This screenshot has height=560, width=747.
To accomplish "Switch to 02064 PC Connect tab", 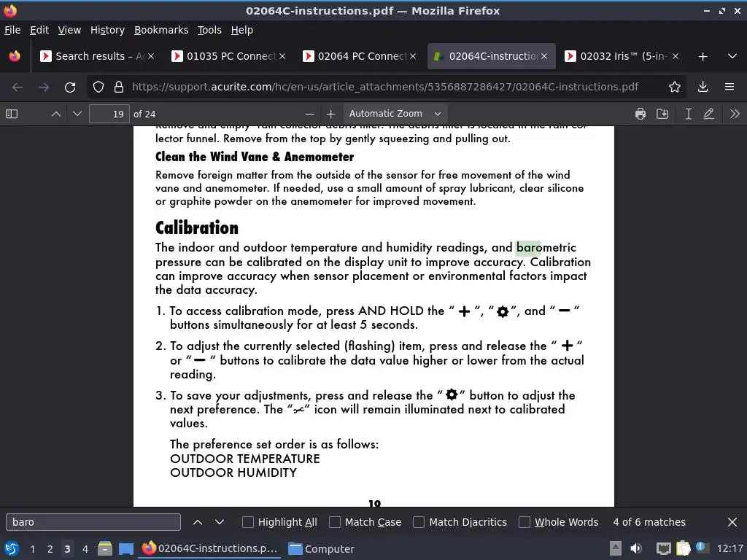I will pos(360,56).
